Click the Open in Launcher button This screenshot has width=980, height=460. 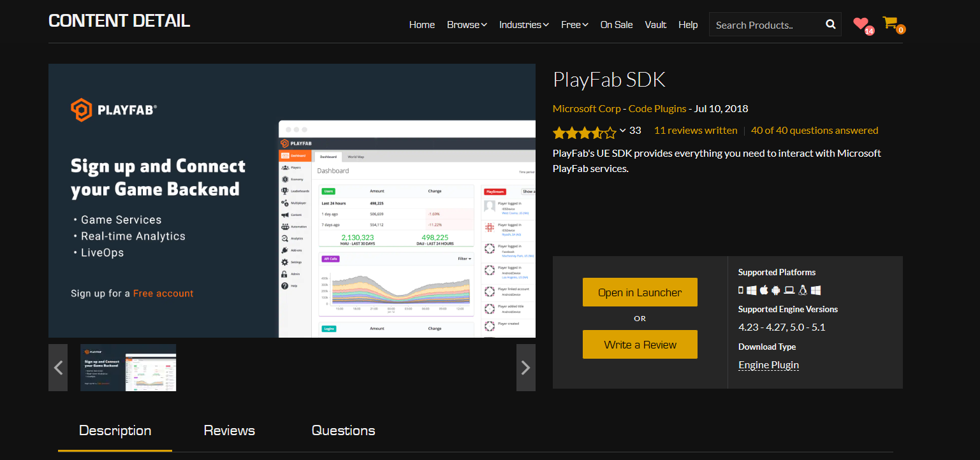640,292
